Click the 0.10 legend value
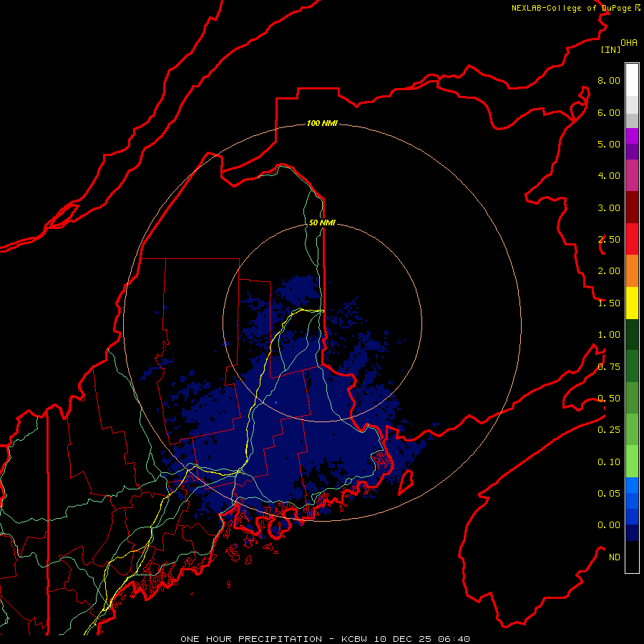The image size is (644, 644). tap(609, 462)
